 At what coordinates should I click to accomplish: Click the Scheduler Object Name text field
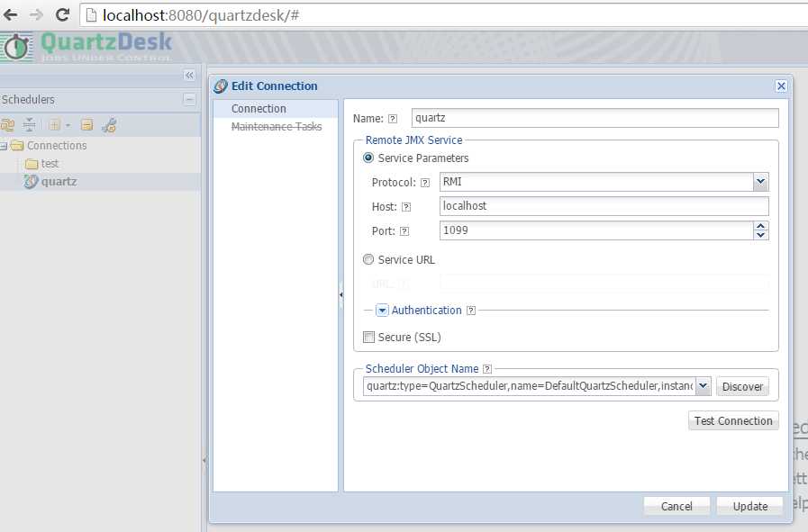(x=530, y=386)
